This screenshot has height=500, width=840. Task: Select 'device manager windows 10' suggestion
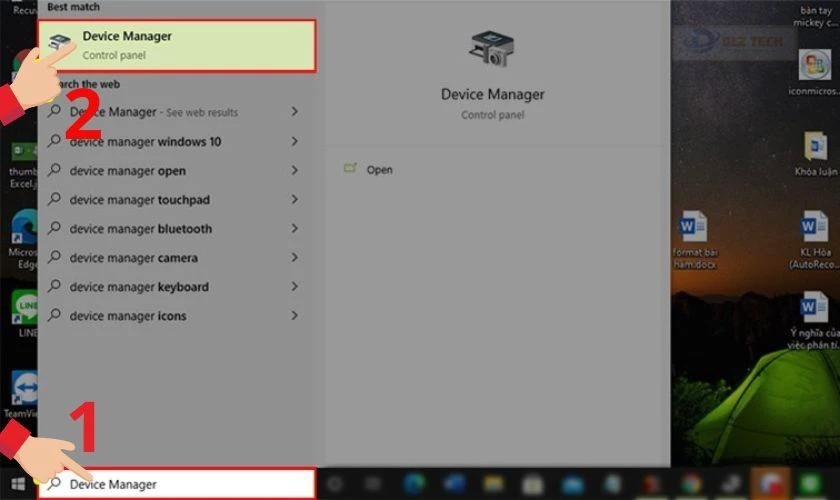click(x=177, y=141)
